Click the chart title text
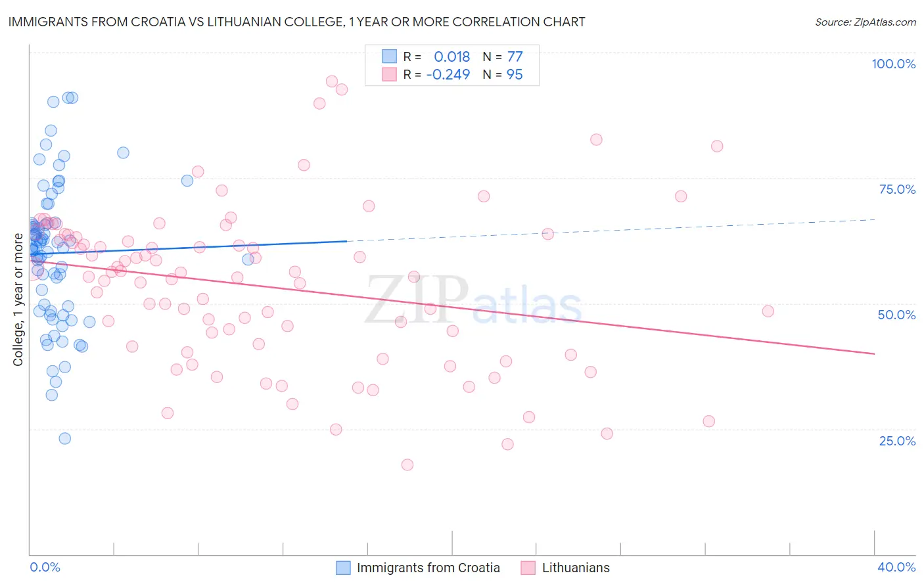Screen dimensions: 924x586 pos(296,22)
